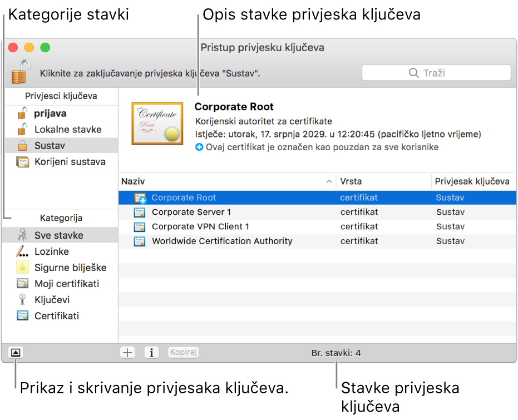Click inside the Traži search field
Viewport: 518px width, 420px height.
(x=436, y=73)
